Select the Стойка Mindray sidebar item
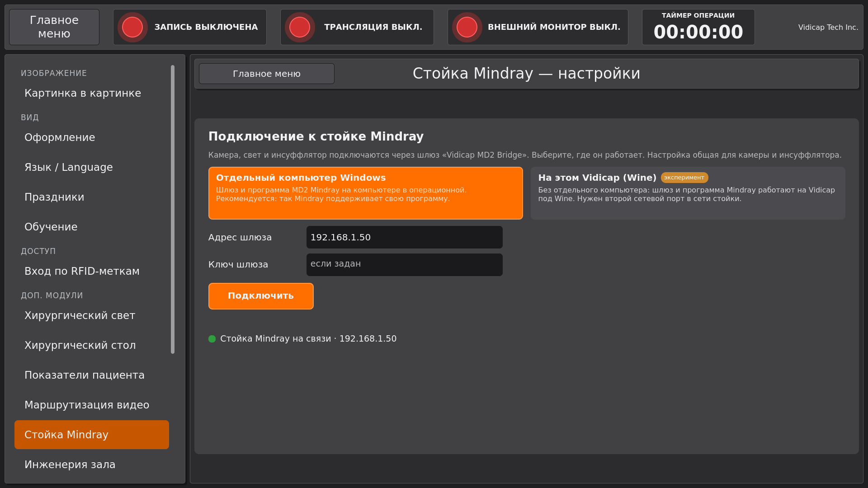This screenshot has height=488, width=868. tap(92, 435)
